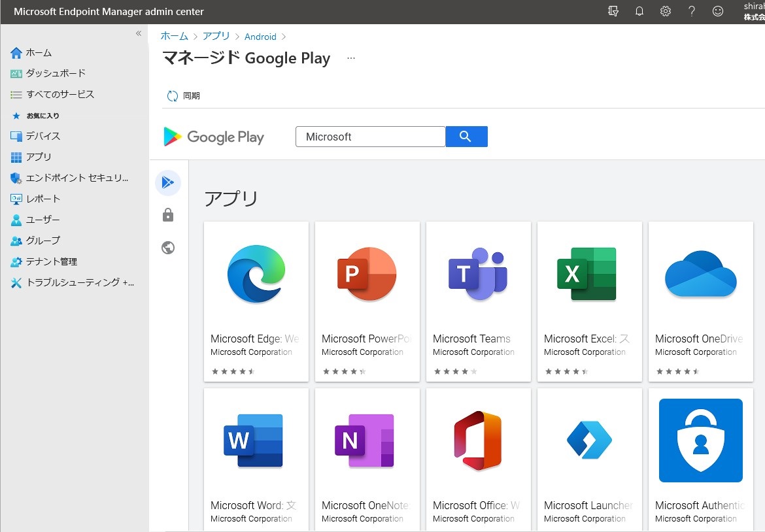Click the blue search magnifier button
This screenshot has height=532, width=765.
coord(466,137)
